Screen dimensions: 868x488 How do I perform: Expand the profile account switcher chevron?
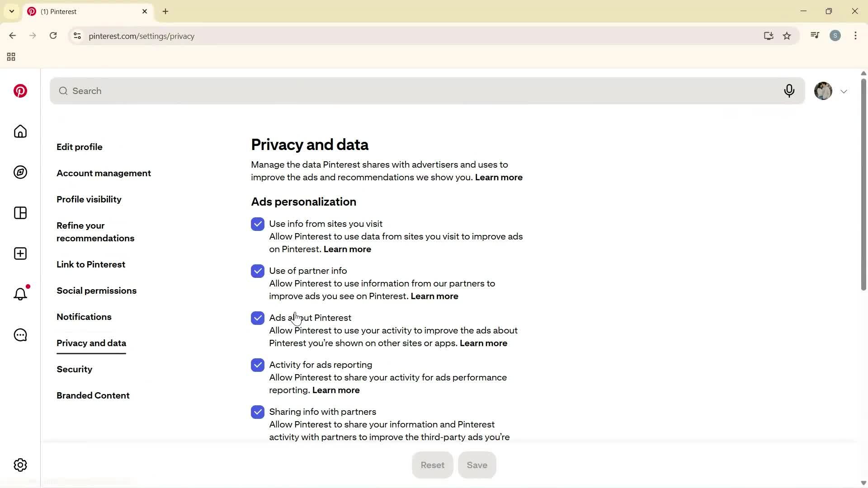[844, 91]
